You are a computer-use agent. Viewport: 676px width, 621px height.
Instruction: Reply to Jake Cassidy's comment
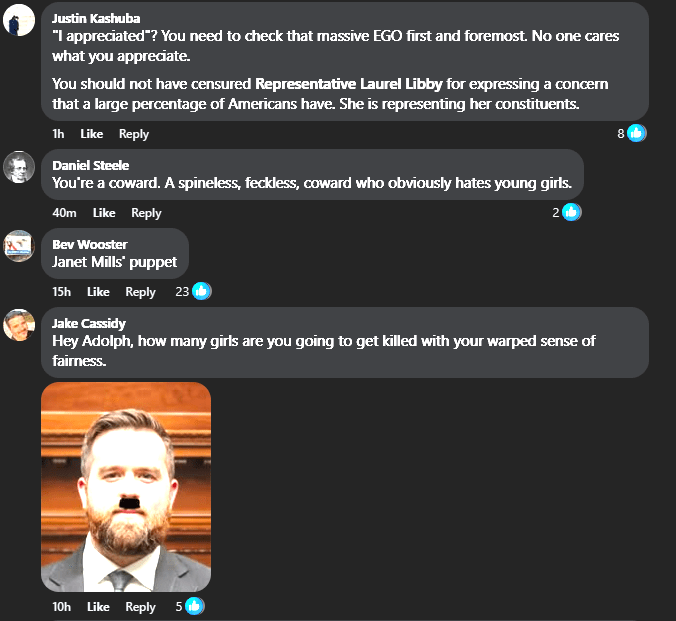click(140, 607)
